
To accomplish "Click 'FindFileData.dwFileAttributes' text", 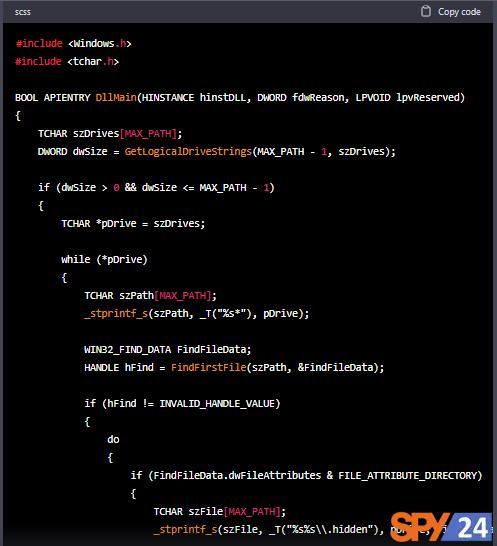I will (237, 475).
